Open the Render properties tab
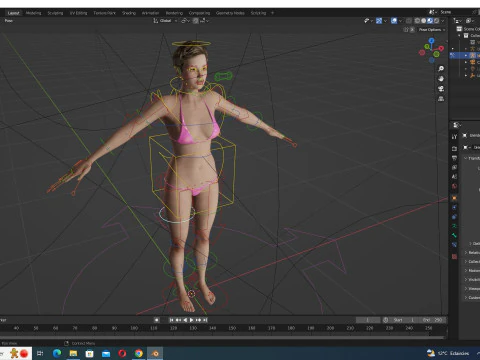The width and height of the screenshot is (480, 360). [x=454, y=149]
